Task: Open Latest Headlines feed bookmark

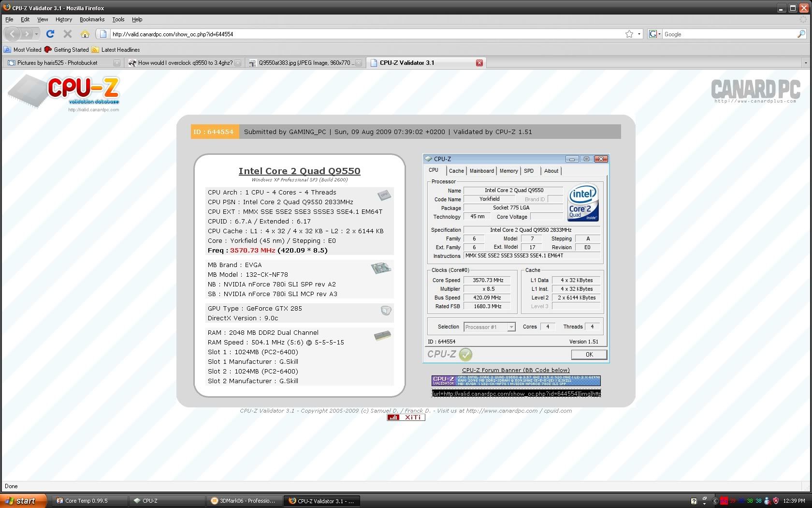Action: tap(116, 49)
